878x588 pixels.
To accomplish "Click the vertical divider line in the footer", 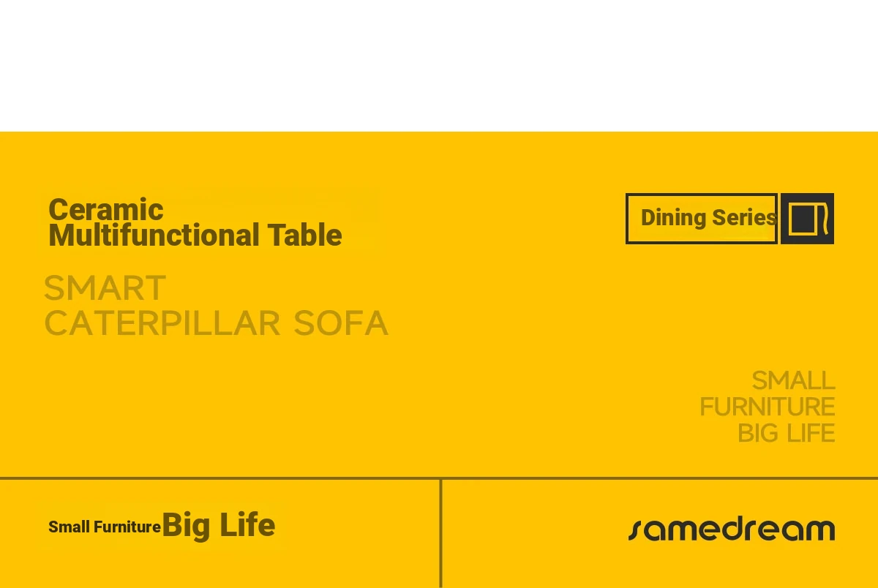I will [x=440, y=533].
